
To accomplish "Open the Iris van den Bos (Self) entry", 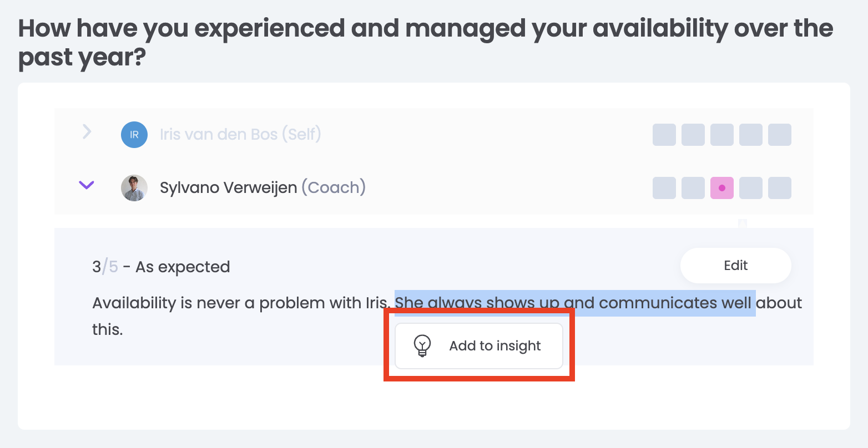I will point(240,134).
